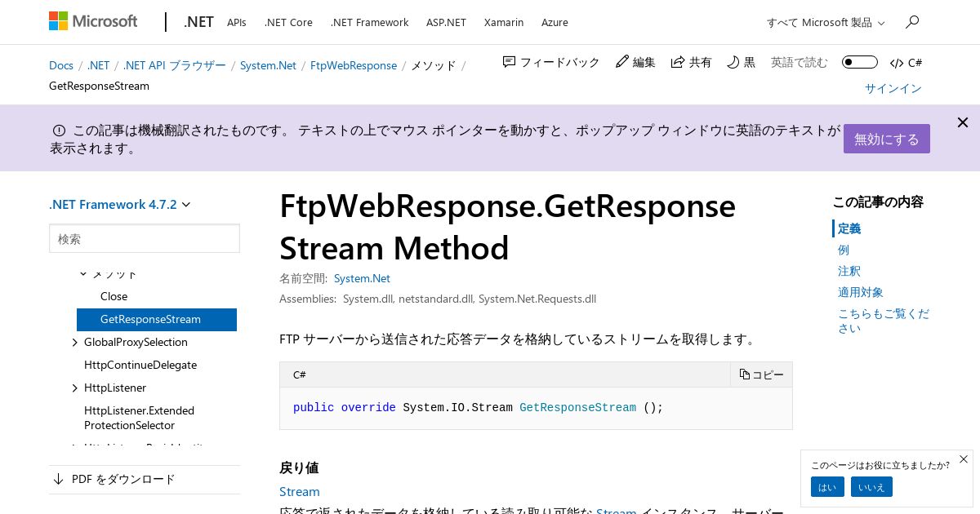
Task: Click the info icon in the banner
Action: 59,131
